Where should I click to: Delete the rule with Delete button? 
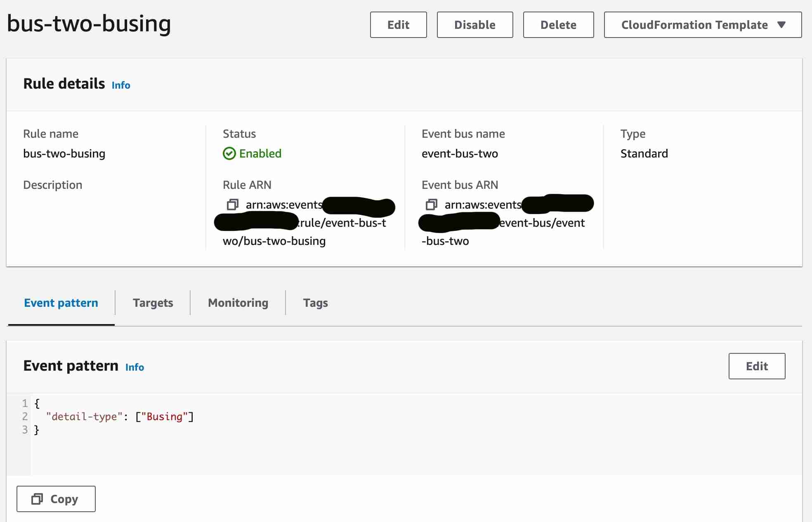point(558,25)
